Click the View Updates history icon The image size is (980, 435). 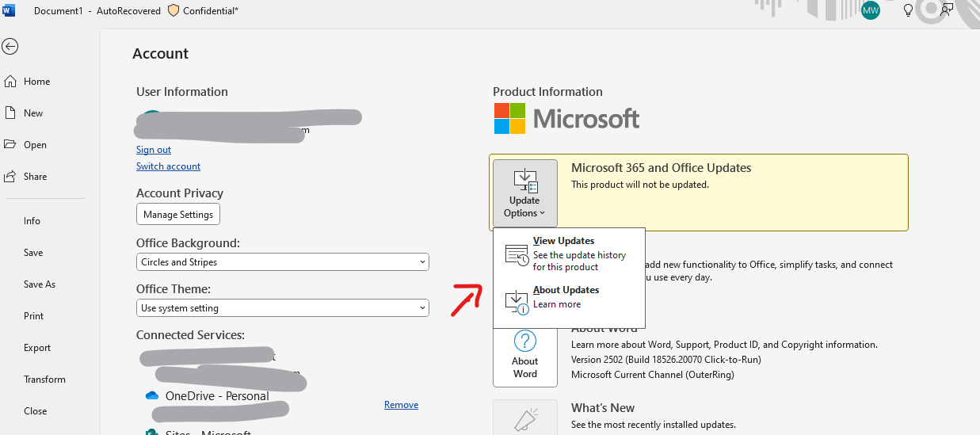coord(517,255)
